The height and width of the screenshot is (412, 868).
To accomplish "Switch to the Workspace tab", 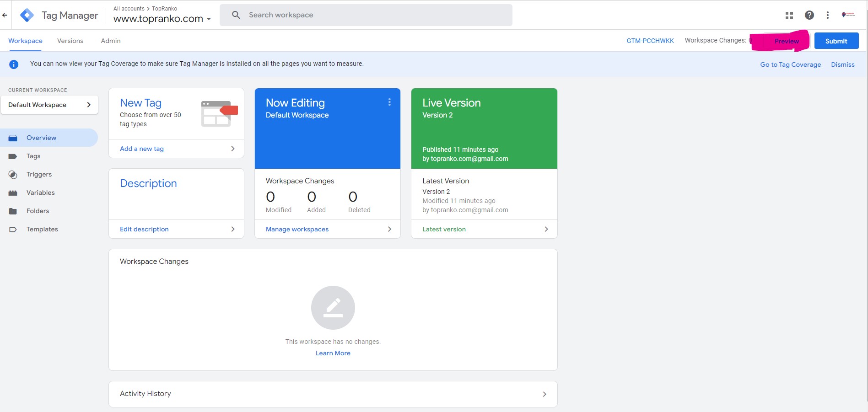I will [x=25, y=41].
